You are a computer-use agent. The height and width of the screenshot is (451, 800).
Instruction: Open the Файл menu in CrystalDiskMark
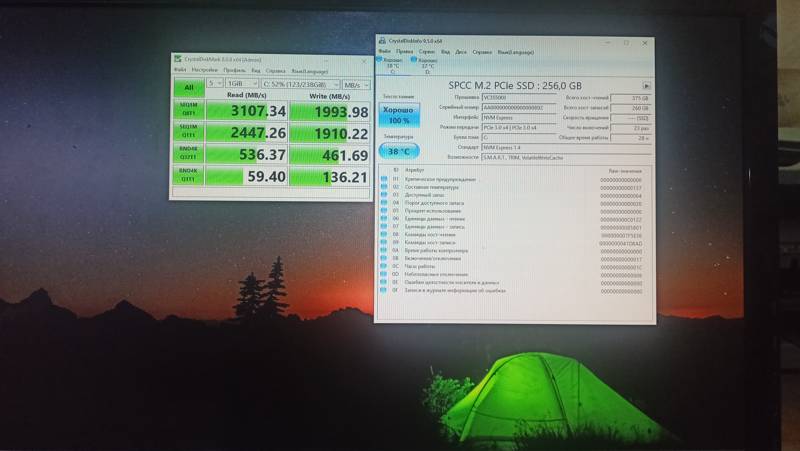(x=179, y=71)
